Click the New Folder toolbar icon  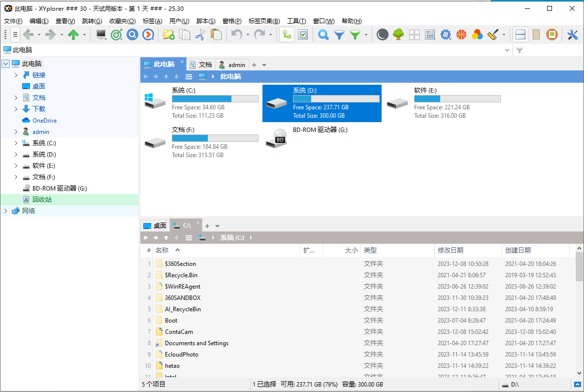[169, 34]
